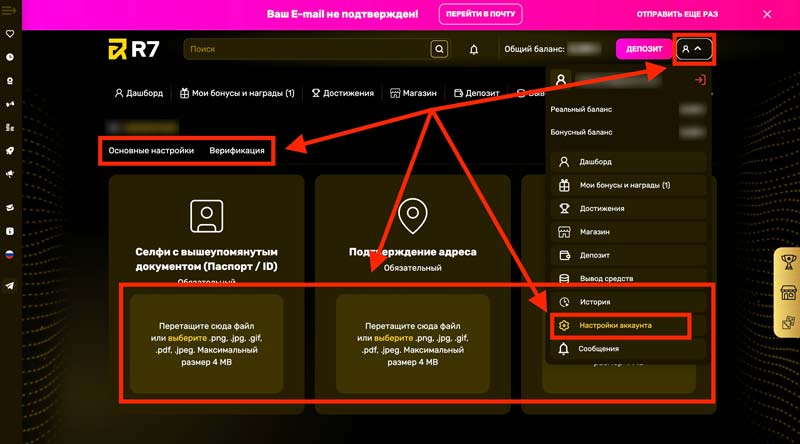
Task: Open the Russian flag language selector
Action: tap(10, 255)
